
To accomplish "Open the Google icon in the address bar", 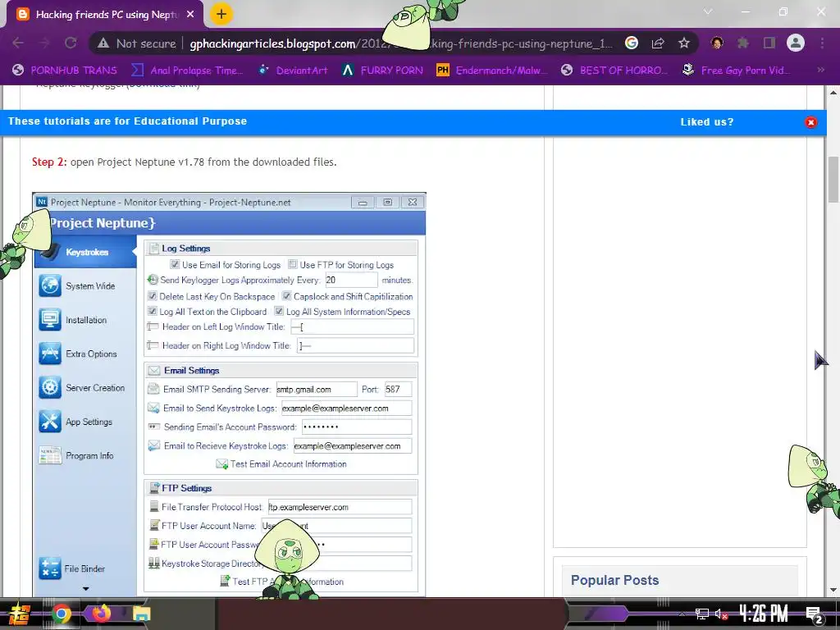I will pos(632,43).
